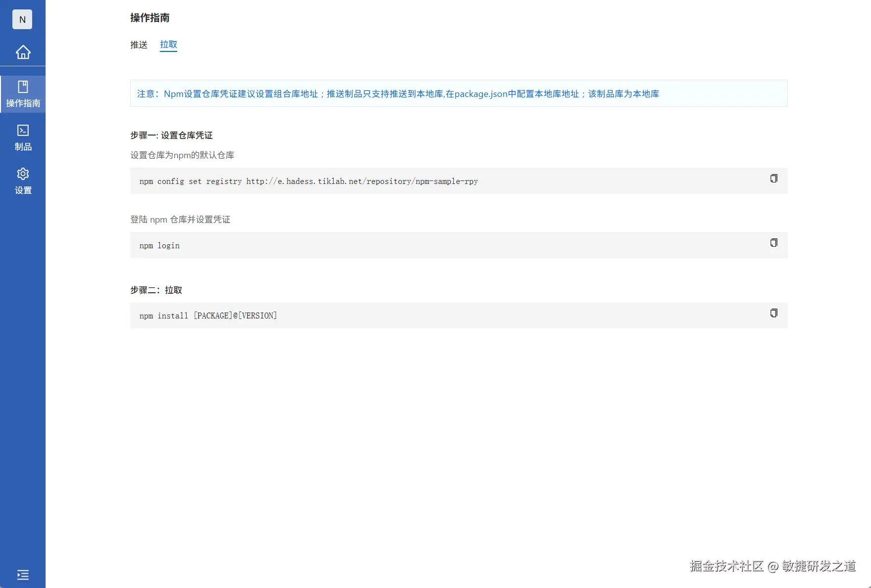The width and height of the screenshot is (871, 588).
Task: Copy the npm config set registry command
Action: 774,179
